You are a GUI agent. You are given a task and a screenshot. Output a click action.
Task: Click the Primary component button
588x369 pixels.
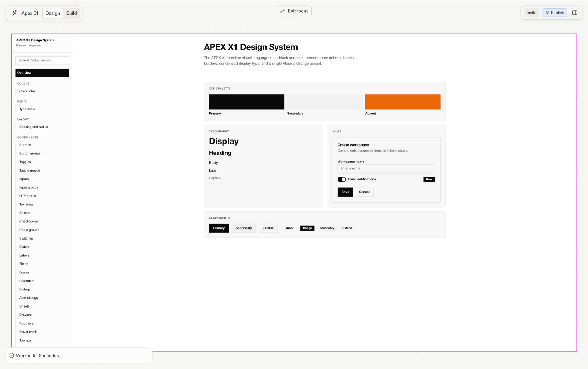(219, 228)
